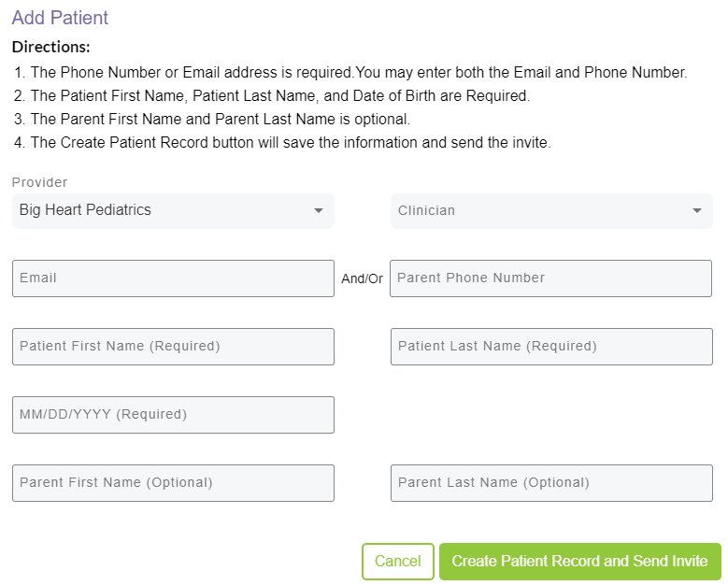The image size is (728, 585).
Task: Click the And/Or text between fields
Action: click(x=362, y=278)
